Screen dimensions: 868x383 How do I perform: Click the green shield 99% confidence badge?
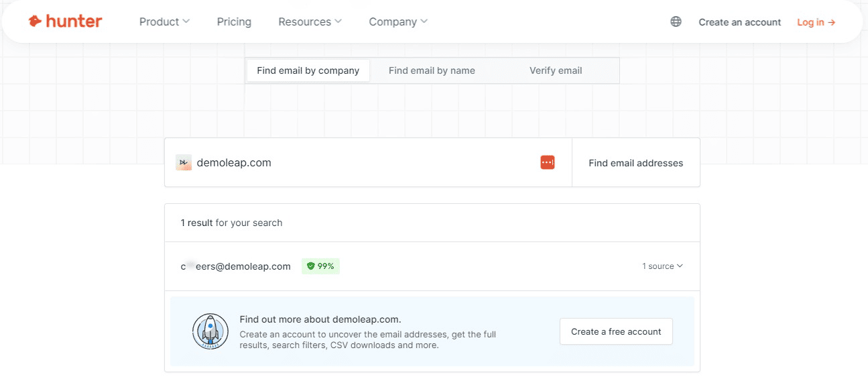coord(320,266)
